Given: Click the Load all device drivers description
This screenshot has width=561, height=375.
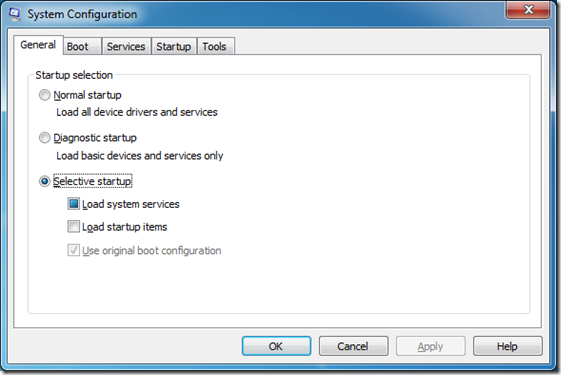Looking at the screenshot, I should [x=137, y=112].
